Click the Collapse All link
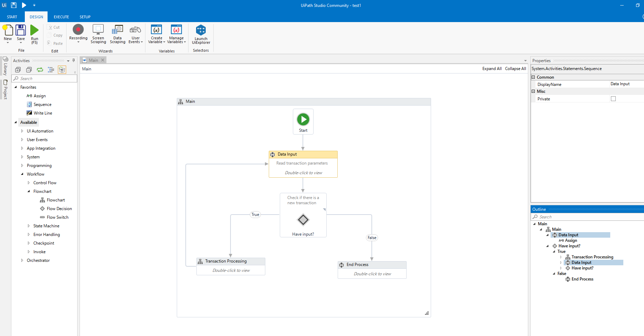Screen dimensions: 644x336 [x=515, y=69]
